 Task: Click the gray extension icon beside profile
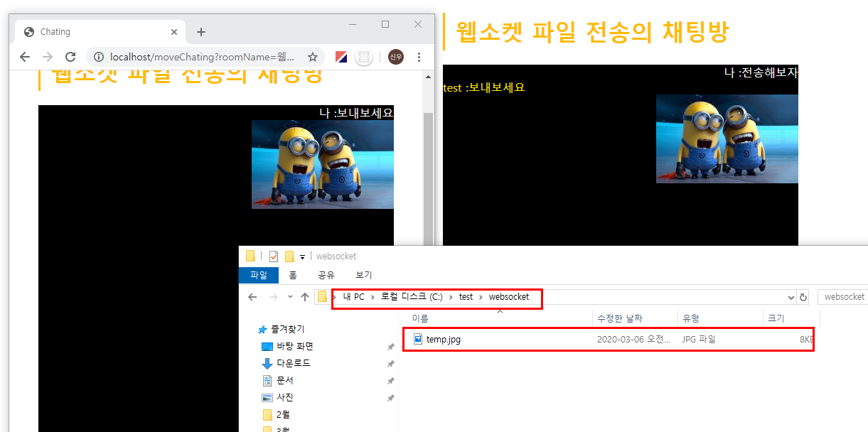tap(364, 57)
